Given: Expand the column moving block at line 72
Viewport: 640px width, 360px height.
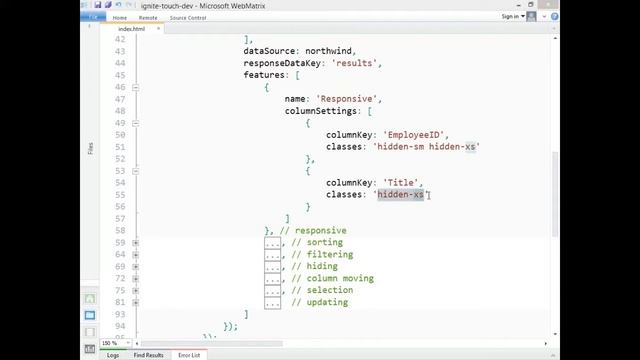Looking at the screenshot, I should (x=136, y=279).
